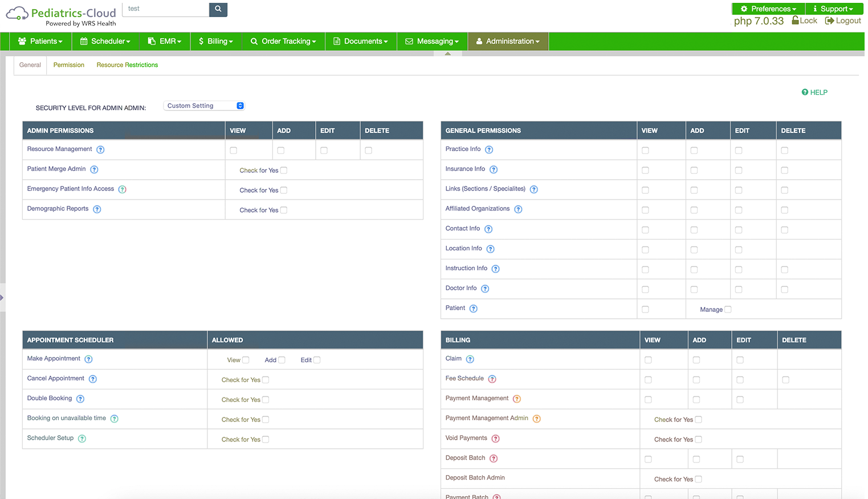The width and height of the screenshot is (868, 499).
Task: Click the HELP link
Action: tap(815, 92)
